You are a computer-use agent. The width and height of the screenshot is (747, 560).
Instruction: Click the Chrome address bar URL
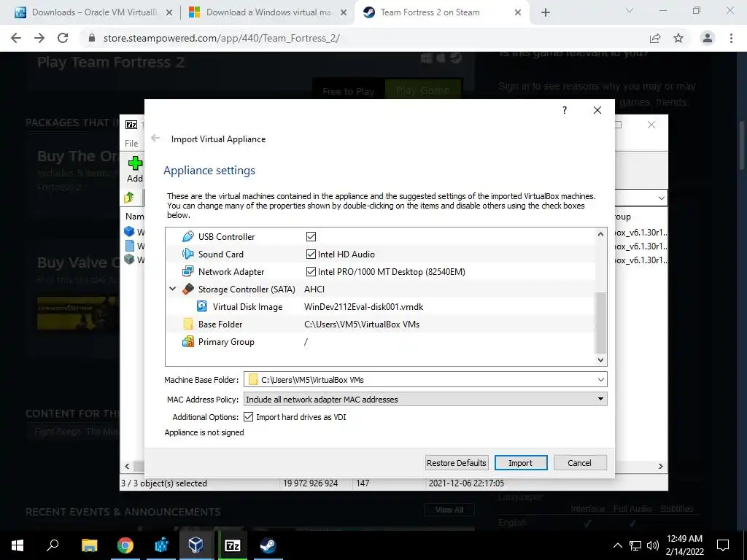coord(222,38)
